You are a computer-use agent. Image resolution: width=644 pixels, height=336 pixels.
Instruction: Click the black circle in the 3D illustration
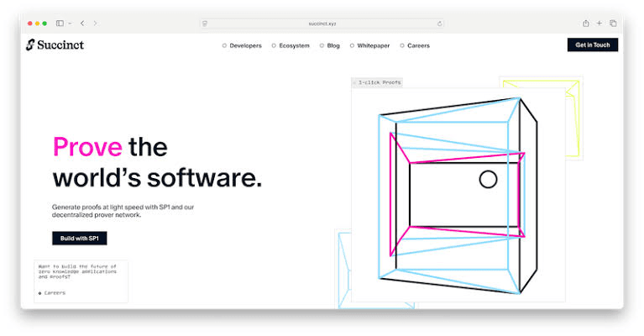tap(488, 180)
